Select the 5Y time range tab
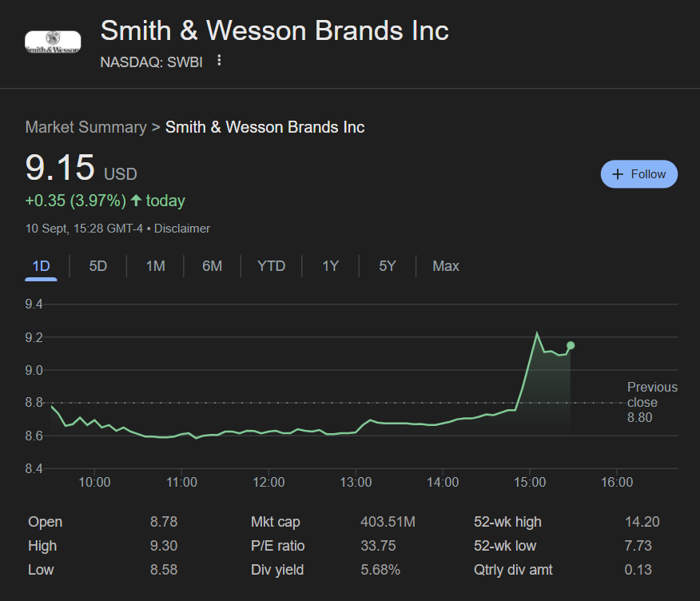Viewport: 700px width, 601px height. pos(387,266)
